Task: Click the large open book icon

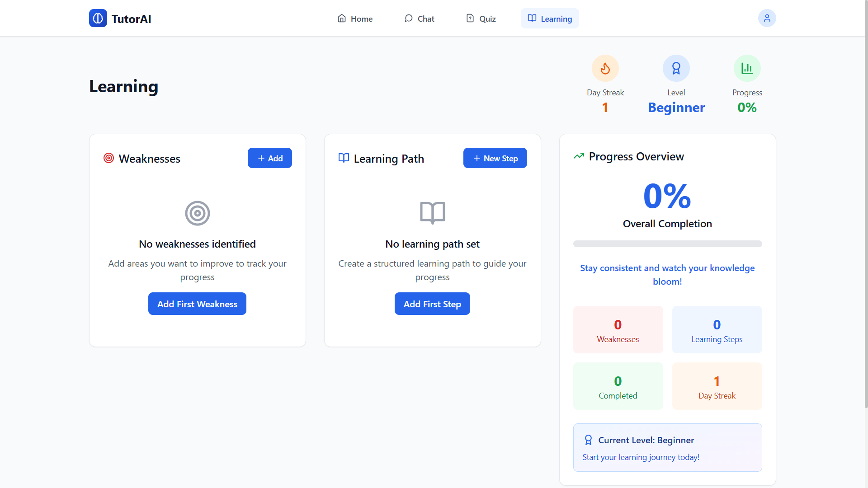Action: 432,213
